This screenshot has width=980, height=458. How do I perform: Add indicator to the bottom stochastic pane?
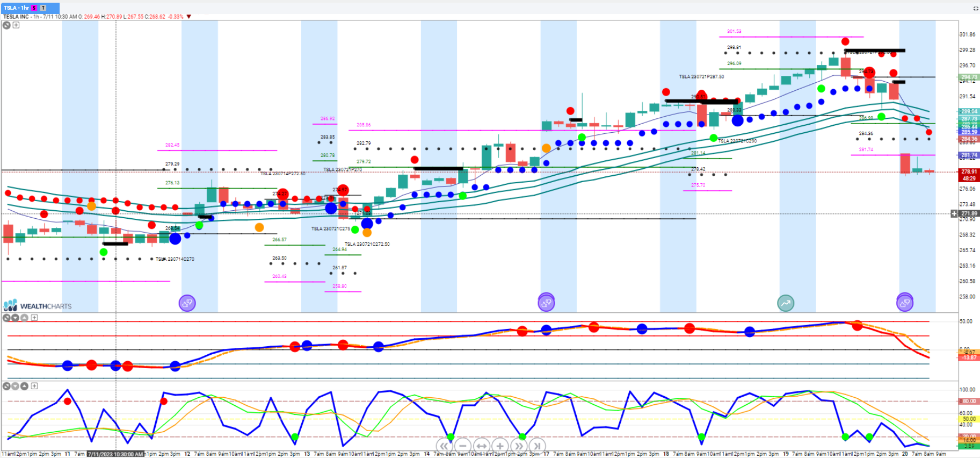coord(34,386)
